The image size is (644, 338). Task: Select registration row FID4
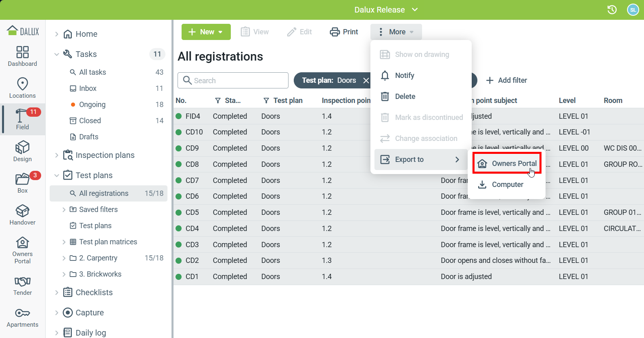click(x=409, y=116)
